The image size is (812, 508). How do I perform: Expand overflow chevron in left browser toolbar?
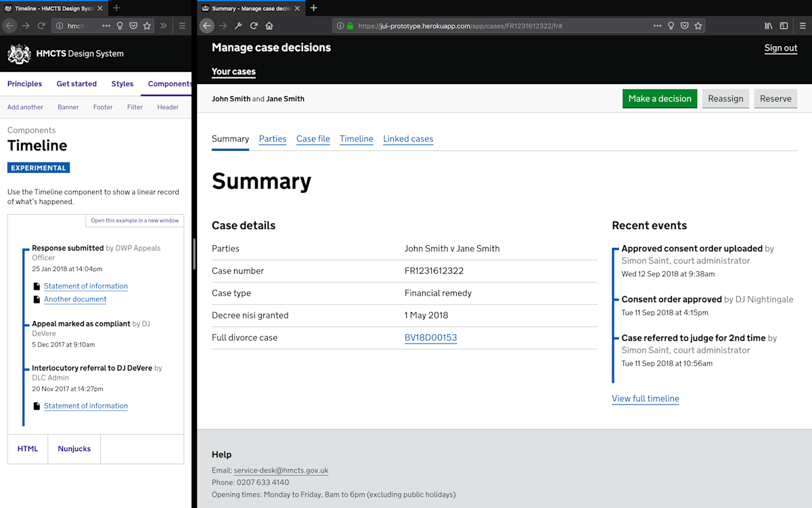(163, 26)
